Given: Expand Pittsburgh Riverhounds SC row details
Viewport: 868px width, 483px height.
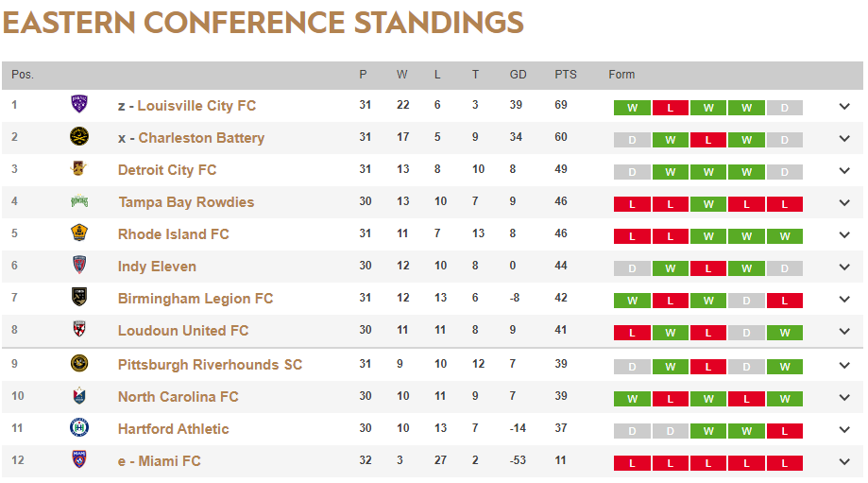Looking at the screenshot, I should [844, 365].
